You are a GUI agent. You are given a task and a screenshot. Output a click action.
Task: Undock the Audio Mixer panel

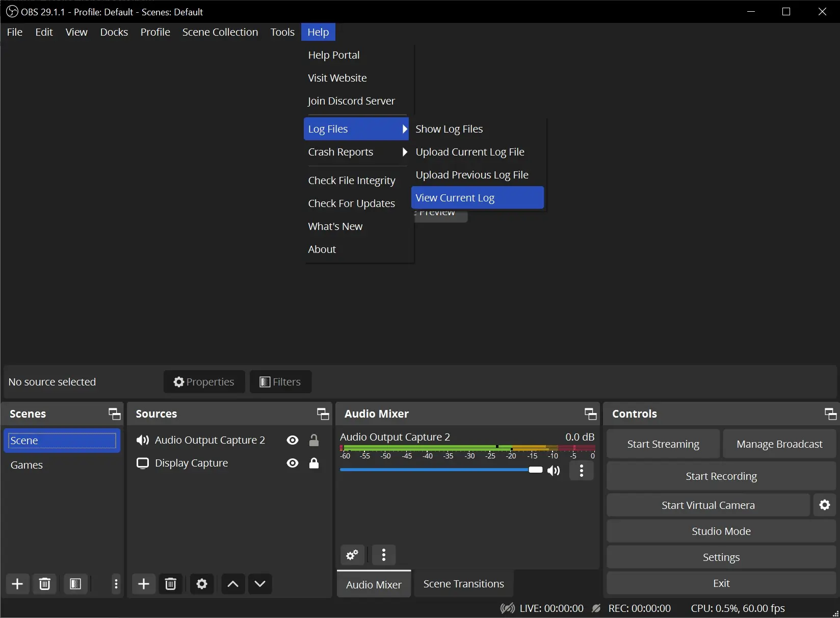[590, 414]
